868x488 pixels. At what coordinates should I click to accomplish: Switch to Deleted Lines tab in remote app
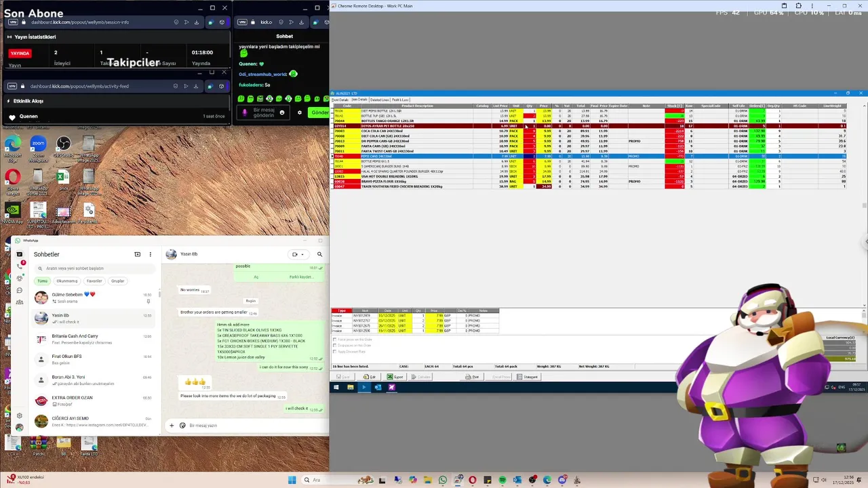point(379,100)
